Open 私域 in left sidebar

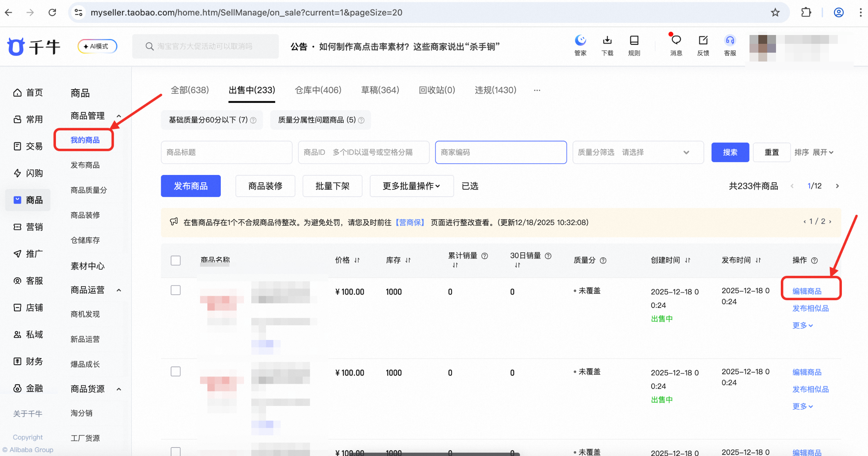pyautogui.click(x=28, y=334)
